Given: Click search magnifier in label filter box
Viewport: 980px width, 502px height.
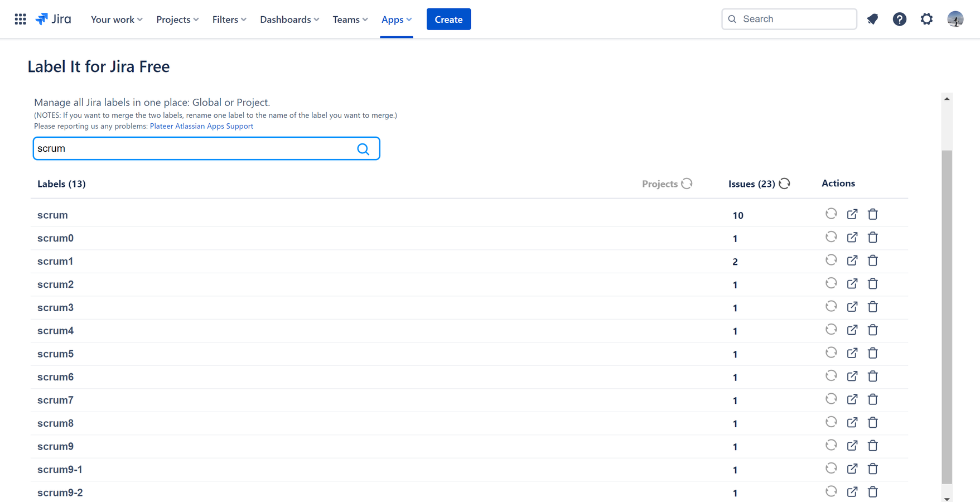Looking at the screenshot, I should 363,149.
